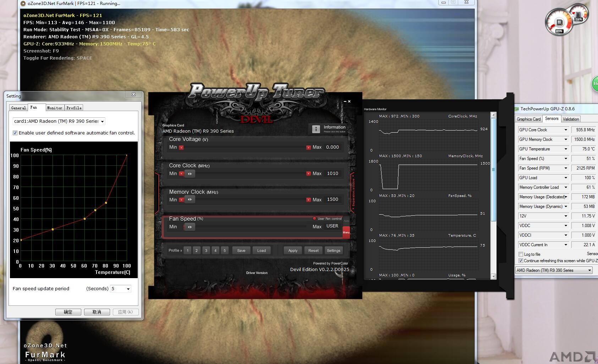This screenshot has width=598, height=364.
Task: Select profile slot 2
Action: [197, 250]
